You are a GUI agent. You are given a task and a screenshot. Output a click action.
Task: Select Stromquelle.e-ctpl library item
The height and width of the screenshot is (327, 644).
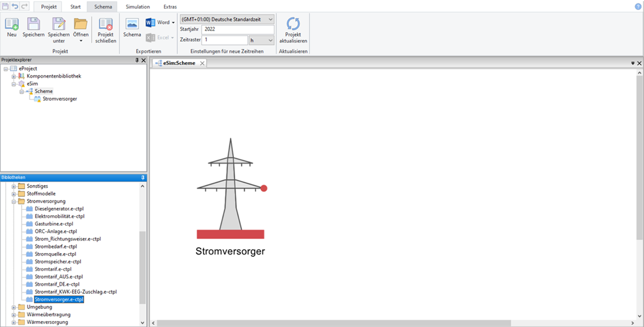pyautogui.click(x=55, y=254)
